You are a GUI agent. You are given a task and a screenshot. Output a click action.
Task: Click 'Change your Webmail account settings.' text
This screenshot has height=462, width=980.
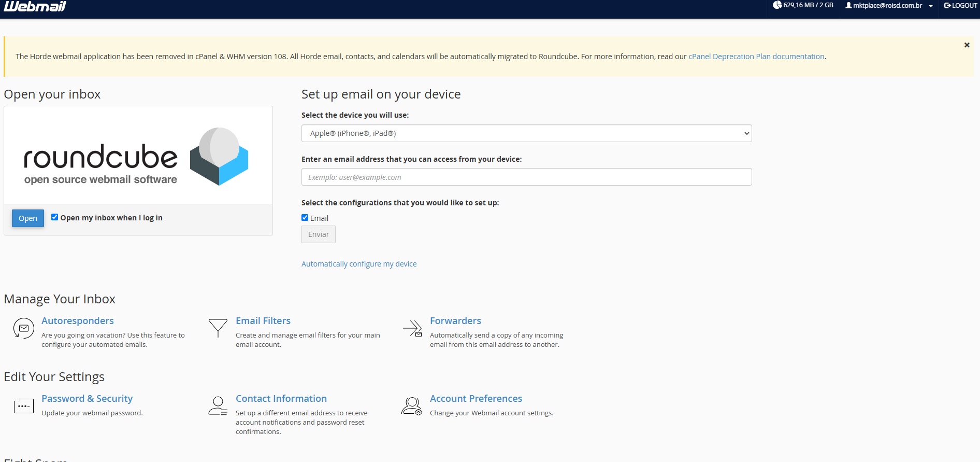pyautogui.click(x=492, y=413)
